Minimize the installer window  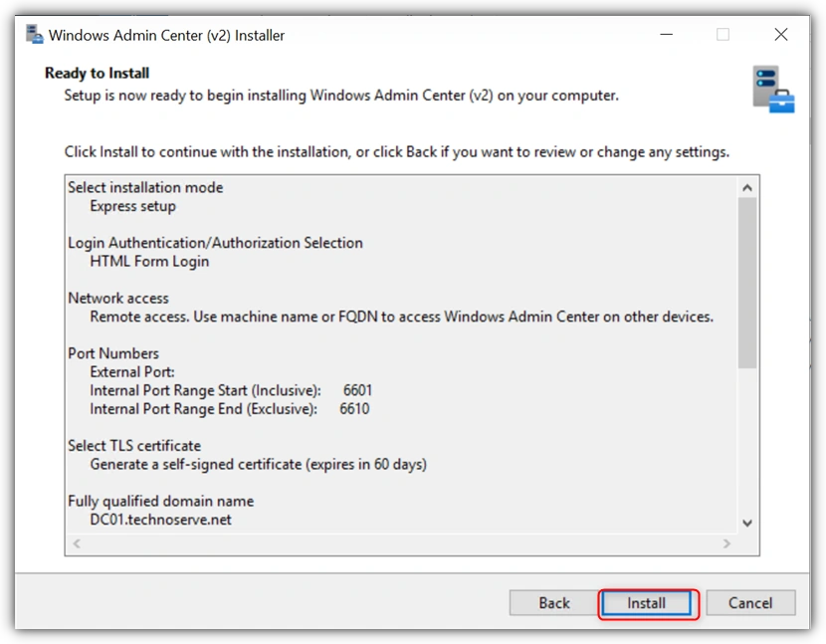point(667,35)
